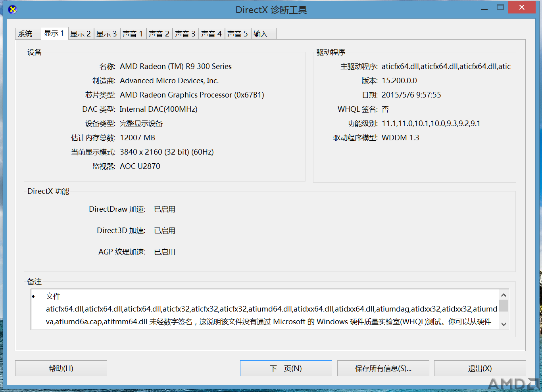Image resolution: width=542 pixels, height=392 pixels.
Task: Click 保存所有信息(S)... button
Action: (x=383, y=368)
